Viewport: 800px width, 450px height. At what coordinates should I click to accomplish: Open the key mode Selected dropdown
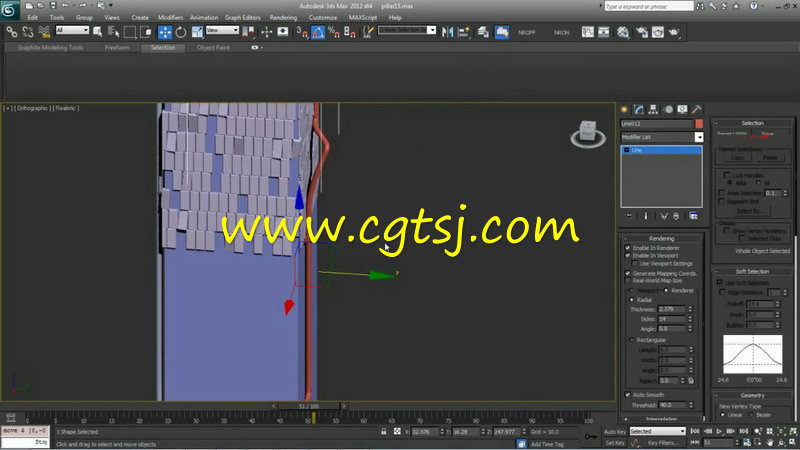click(x=657, y=432)
